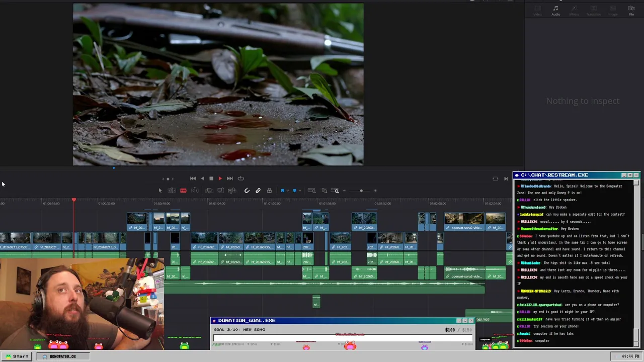Open the Transition inspector tab

click(x=593, y=11)
